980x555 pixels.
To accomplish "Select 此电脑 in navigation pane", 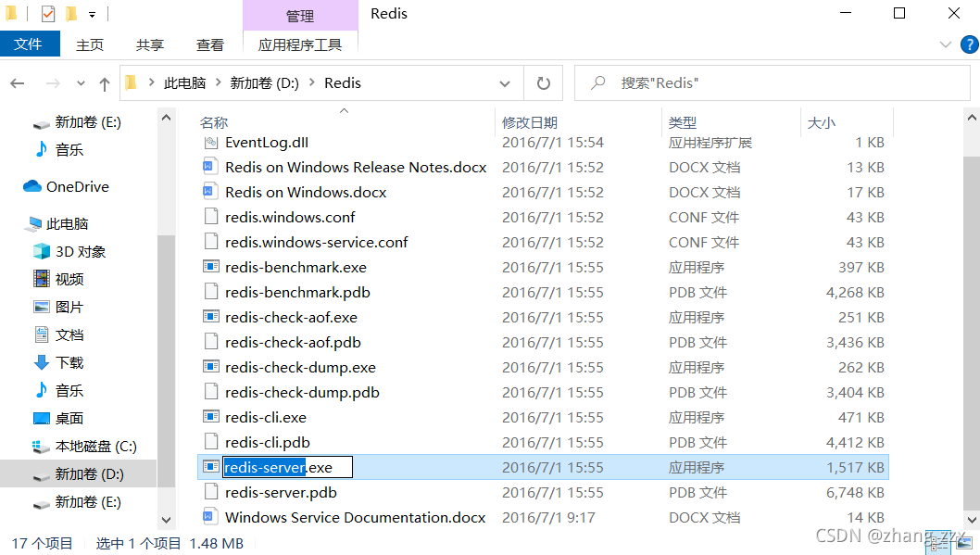I will click(x=67, y=223).
